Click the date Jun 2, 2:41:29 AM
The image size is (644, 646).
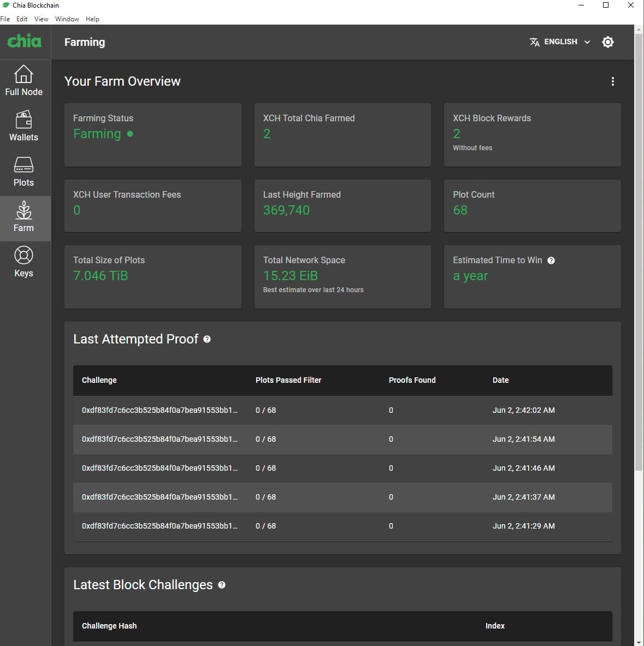pos(524,526)
